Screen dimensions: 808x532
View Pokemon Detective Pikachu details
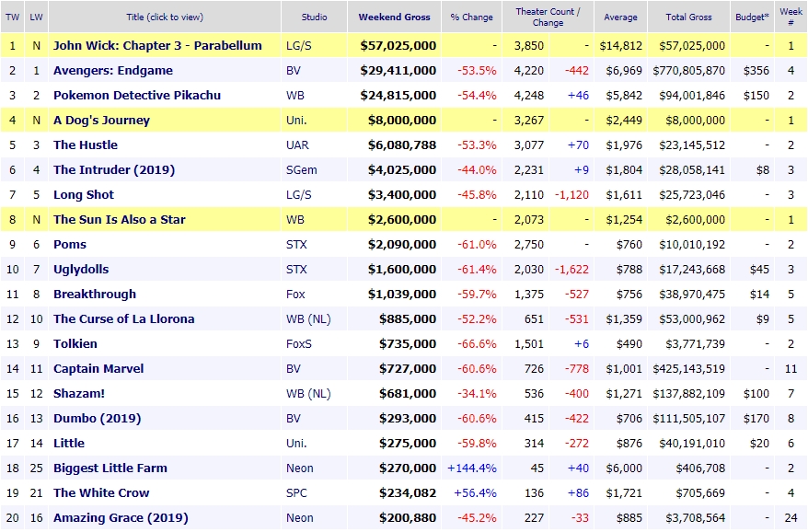pyautogui.click(x=137, y=95)
